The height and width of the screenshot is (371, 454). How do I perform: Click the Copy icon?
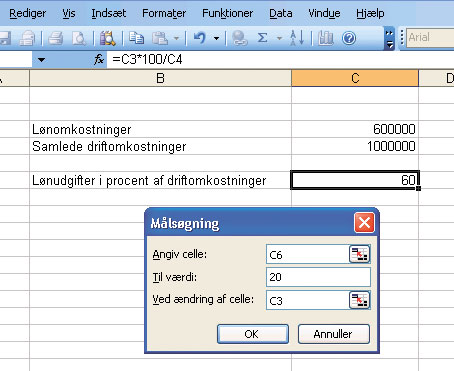point(136,38)
